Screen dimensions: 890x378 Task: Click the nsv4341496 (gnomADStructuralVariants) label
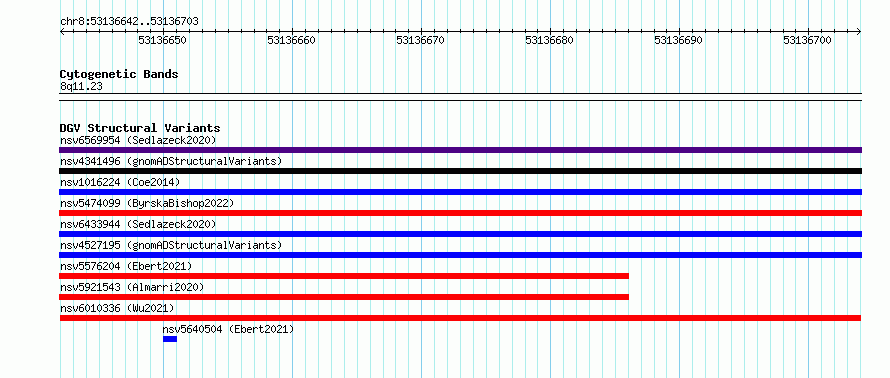tap(171, 161)
